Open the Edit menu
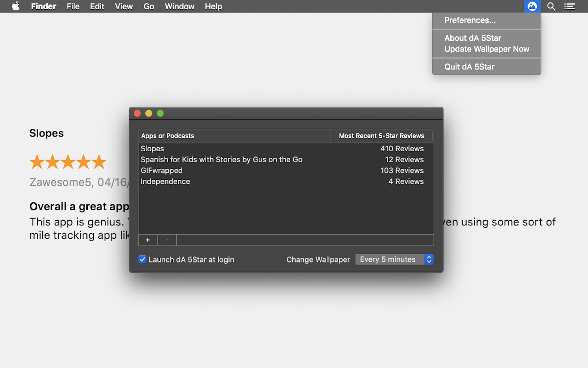 [x=97, y=6]
